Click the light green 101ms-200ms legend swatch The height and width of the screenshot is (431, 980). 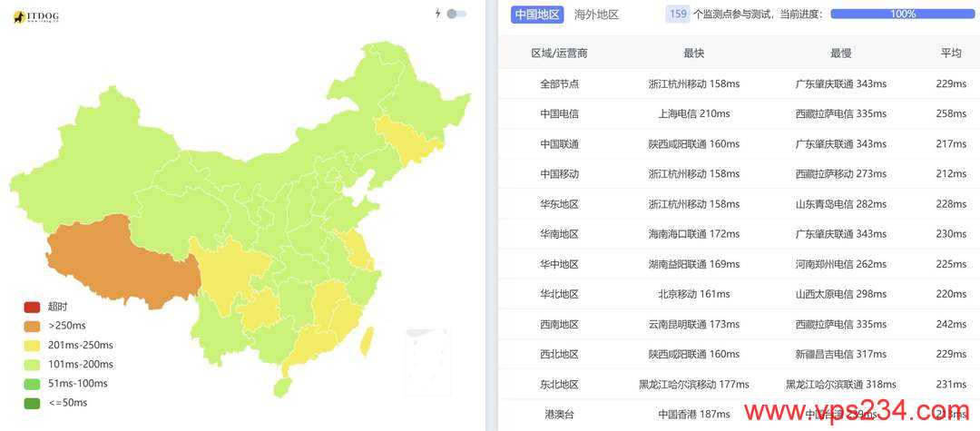(32, 365)
